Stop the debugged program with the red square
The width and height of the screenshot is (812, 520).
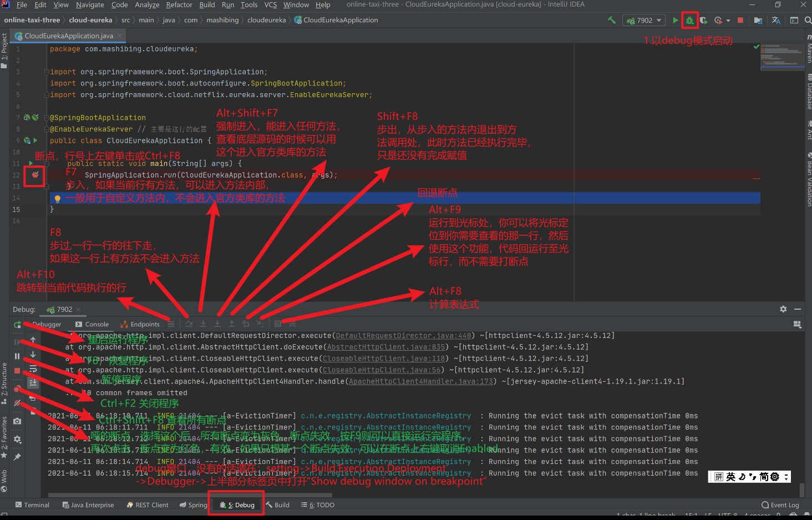click(17, 371)
